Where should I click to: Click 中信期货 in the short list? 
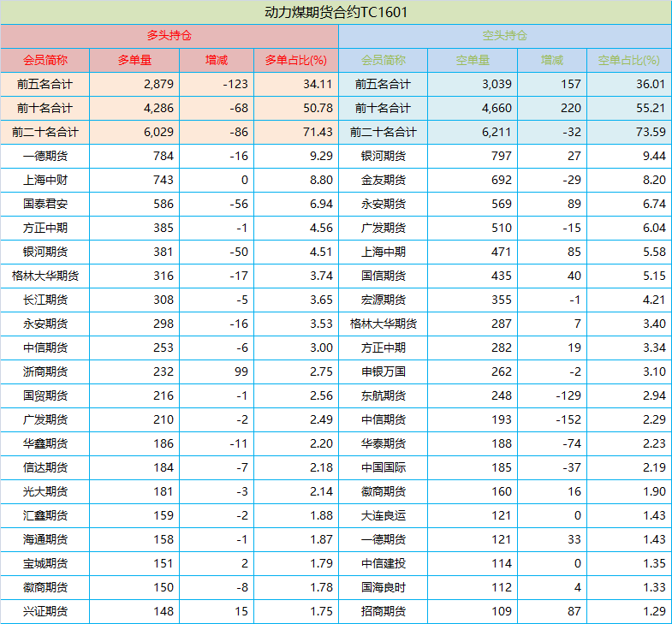pos(384,420)
